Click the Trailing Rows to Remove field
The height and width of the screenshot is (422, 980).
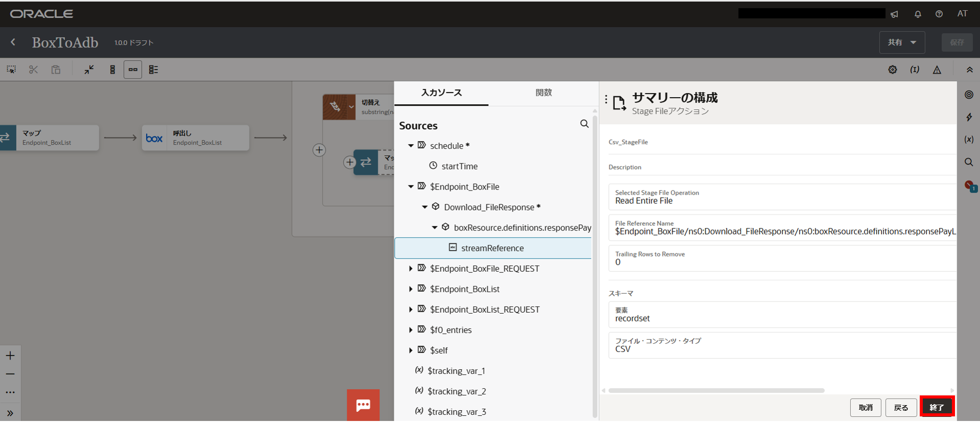click(782, 259)
